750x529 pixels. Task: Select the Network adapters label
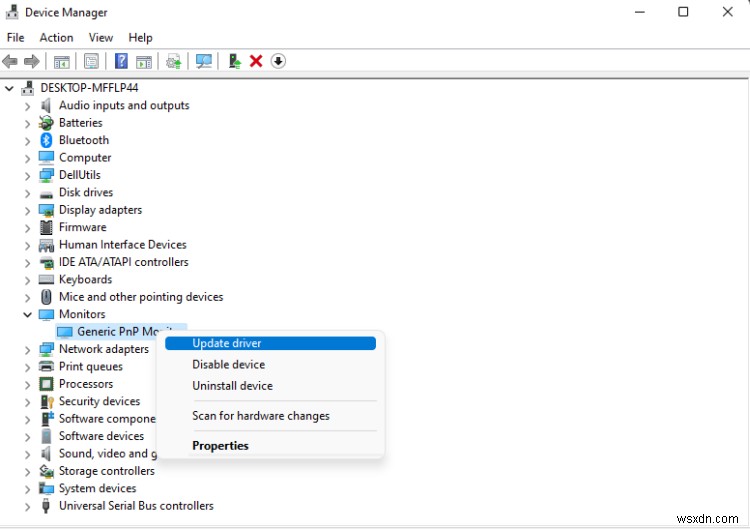tap(104, 349)
